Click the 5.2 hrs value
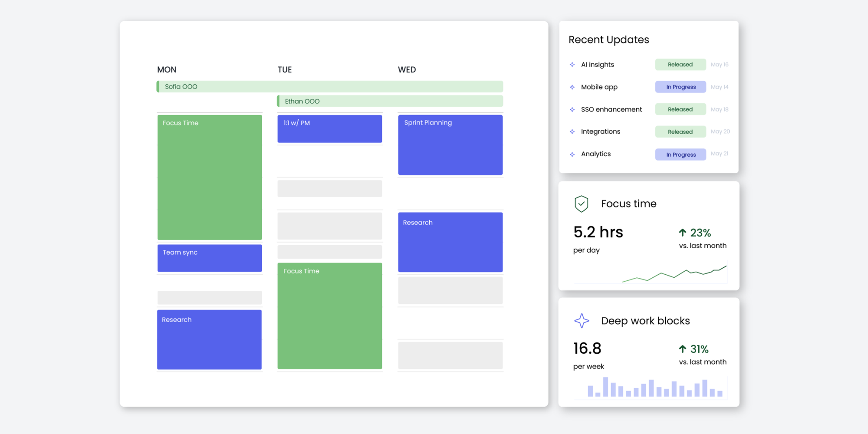 click(598, 232)
